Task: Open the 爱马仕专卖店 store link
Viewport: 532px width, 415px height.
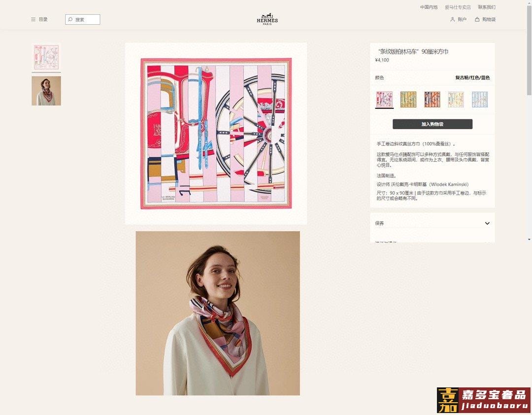Action: coord(458,7)
